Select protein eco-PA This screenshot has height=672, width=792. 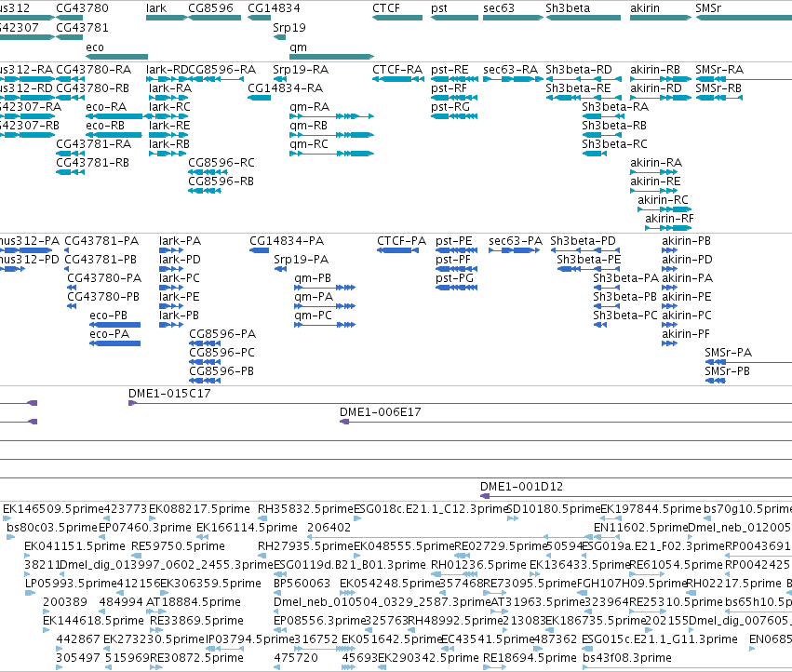(x=114, y=343)
